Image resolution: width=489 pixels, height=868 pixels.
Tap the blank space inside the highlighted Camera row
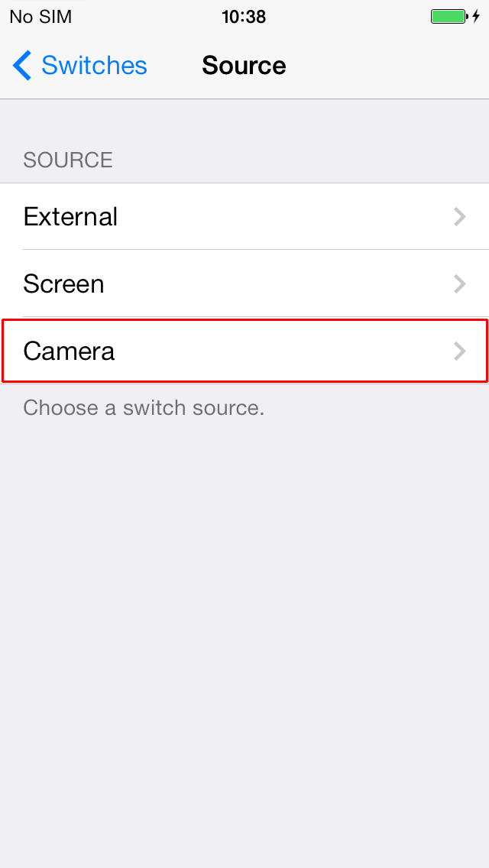pos(283,351)
